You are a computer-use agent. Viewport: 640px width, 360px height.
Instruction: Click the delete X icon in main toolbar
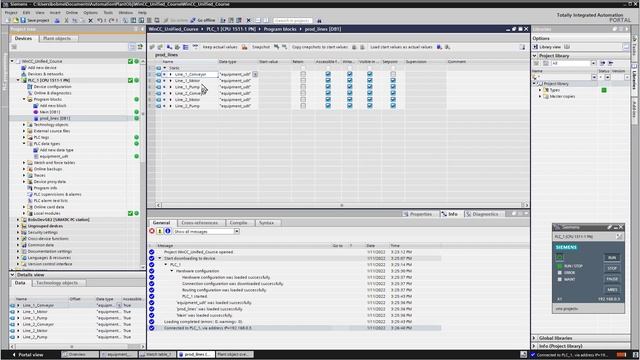[x=91, y=20]
